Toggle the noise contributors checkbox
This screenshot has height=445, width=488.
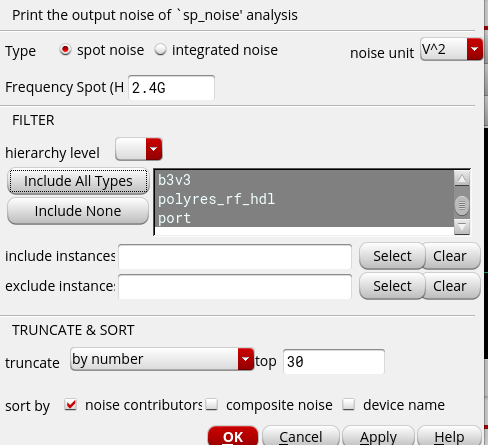click(71, 405)
